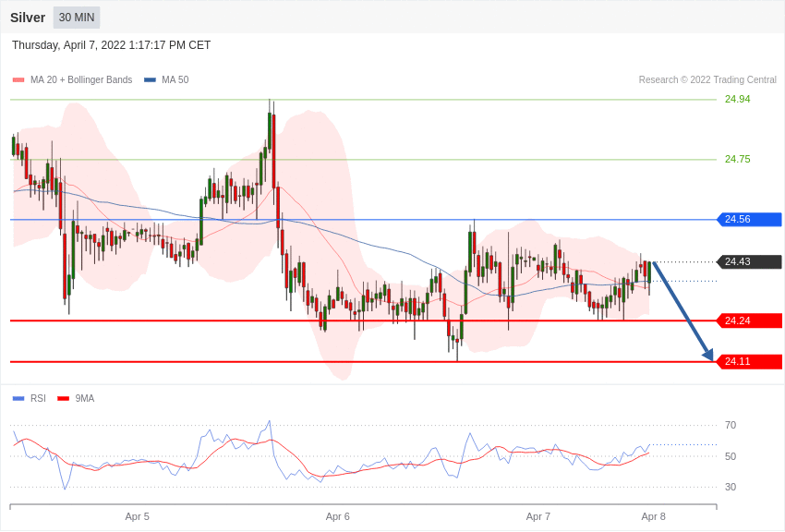The image size is (785, 532).
Task: Click 'Research © 2022 Trading Central' credit
Action: coord(707,79)
